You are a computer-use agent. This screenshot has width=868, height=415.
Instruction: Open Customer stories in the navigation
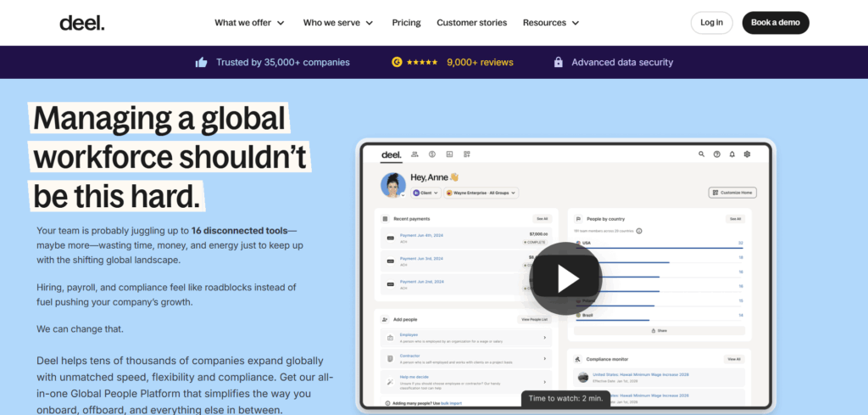coord(471,23)
